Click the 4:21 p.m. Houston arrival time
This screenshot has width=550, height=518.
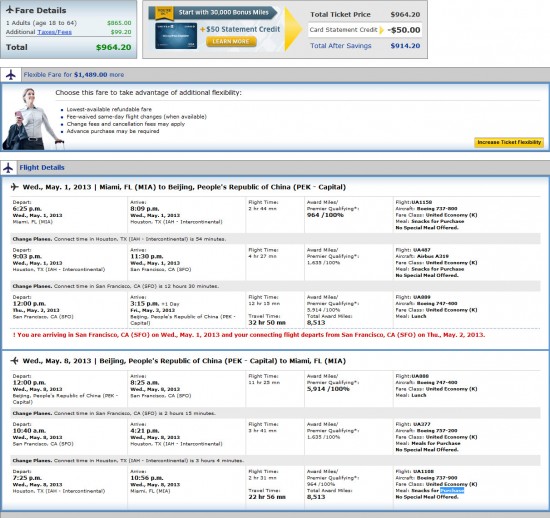pyautogui.click(x=145, y=431)
